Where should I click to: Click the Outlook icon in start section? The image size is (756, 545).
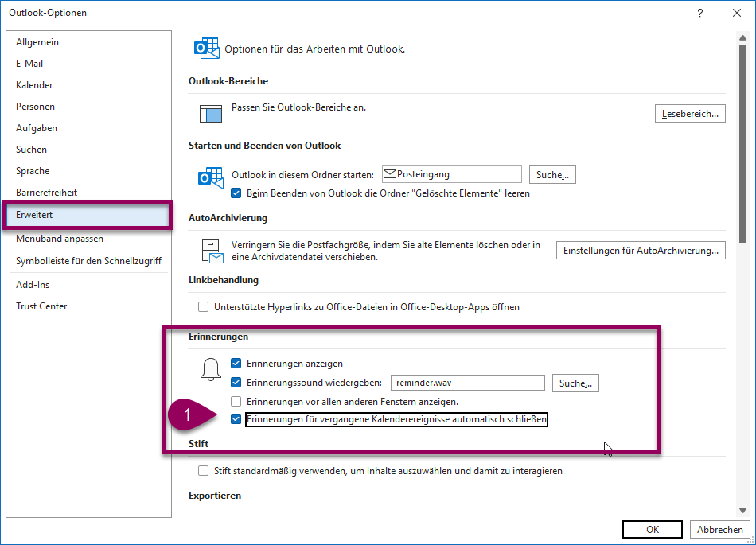211,178
